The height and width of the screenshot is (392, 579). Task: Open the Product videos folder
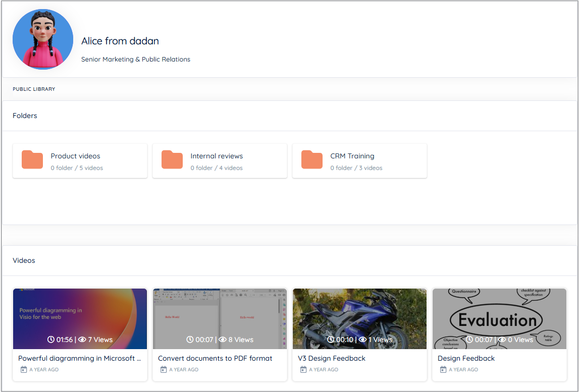76,156
